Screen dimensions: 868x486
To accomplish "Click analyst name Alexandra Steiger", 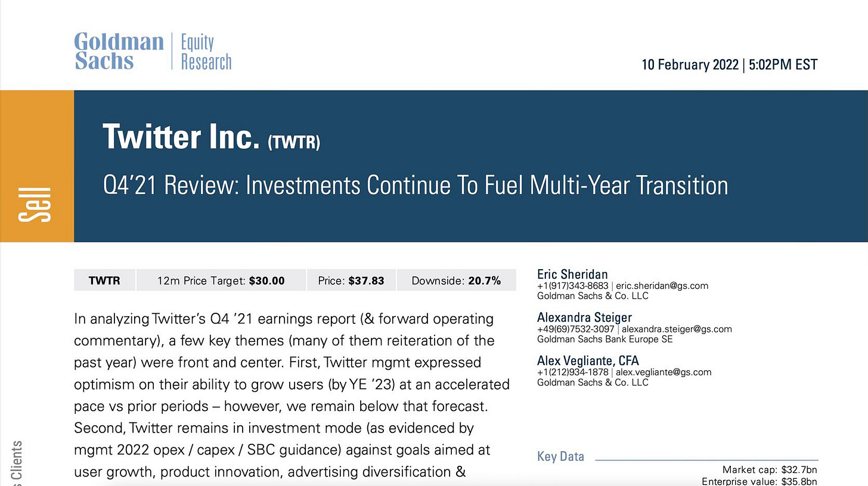I will (584, 317).
